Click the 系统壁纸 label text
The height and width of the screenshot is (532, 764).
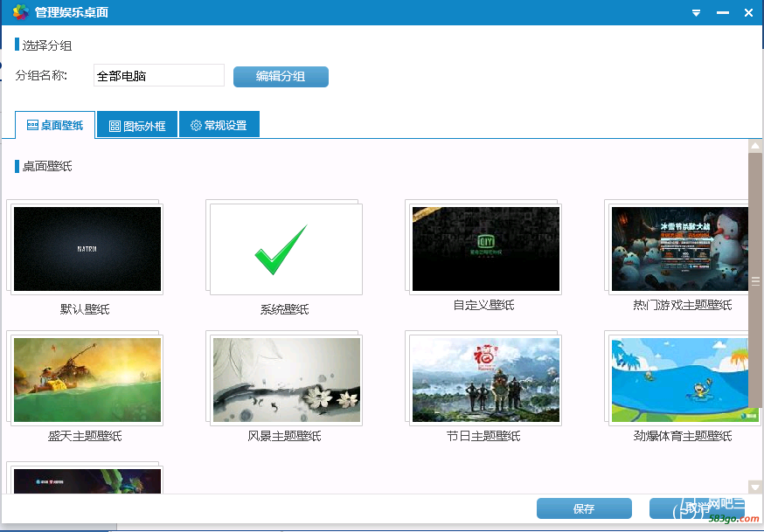(x=285, y=309)
